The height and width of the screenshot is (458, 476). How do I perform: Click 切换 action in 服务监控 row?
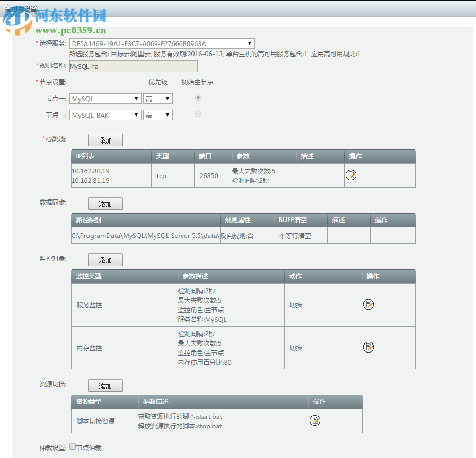[x=296, y=305]
